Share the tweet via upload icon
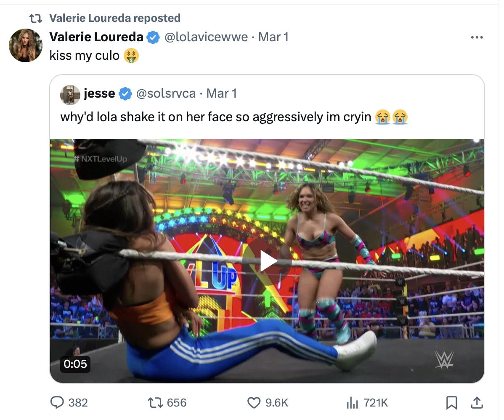 pyautogui.click(x=477, y=403)
